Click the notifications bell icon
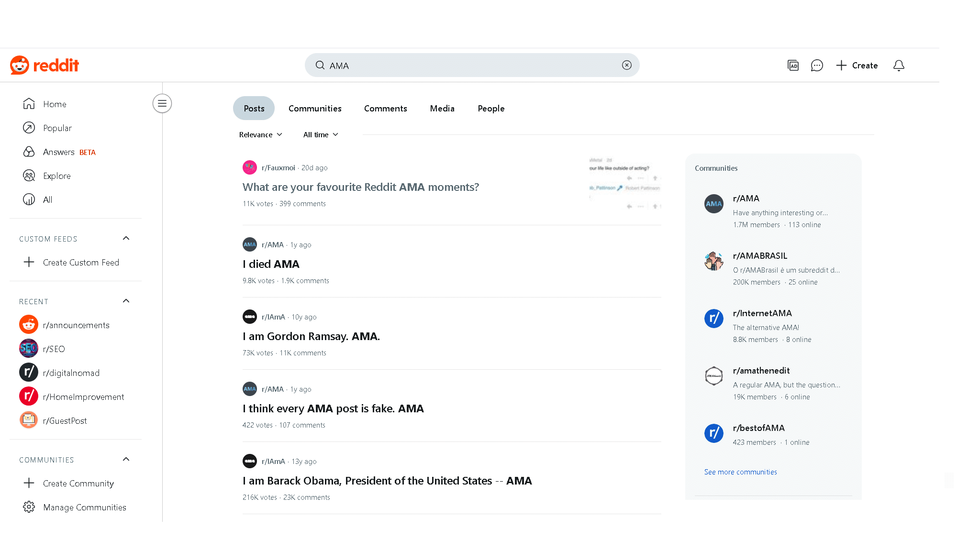Screen dimensions: 980x551 tap(899, 66)
